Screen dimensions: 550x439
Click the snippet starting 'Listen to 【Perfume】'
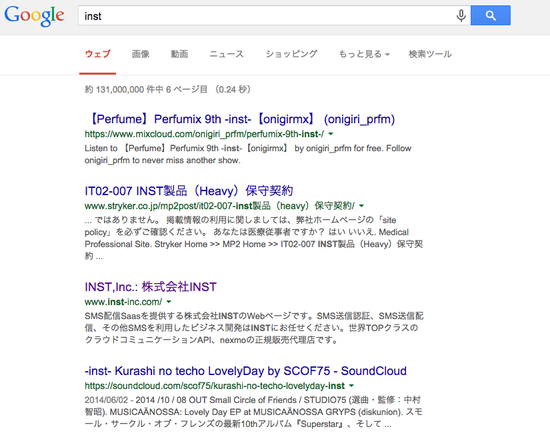coord(248,154)
